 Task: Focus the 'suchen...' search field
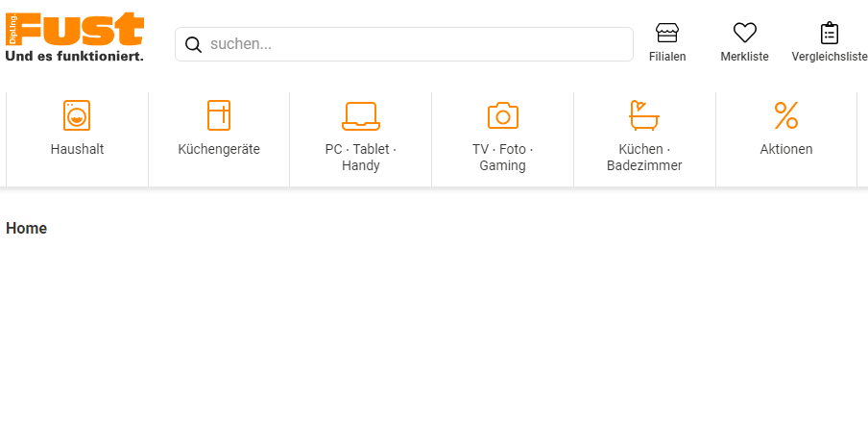[x=413, y=44]
